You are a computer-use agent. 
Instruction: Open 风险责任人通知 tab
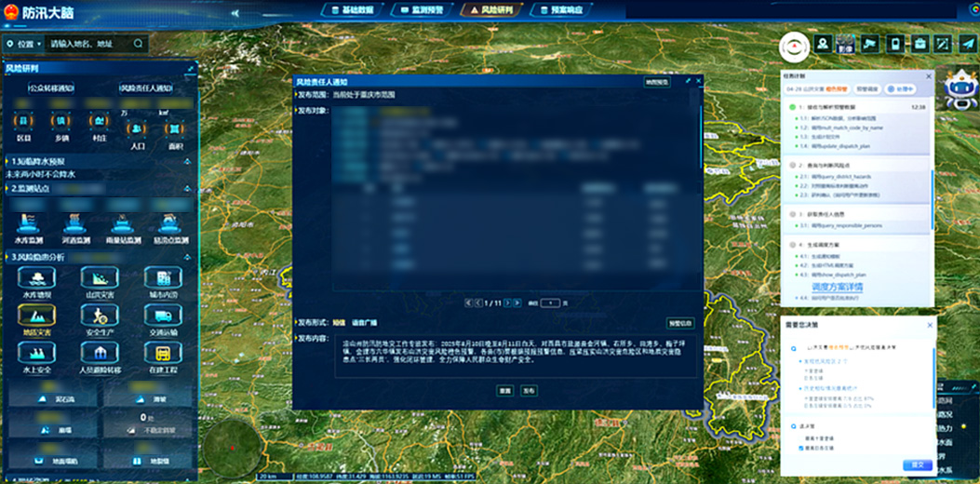click(146, 87)
